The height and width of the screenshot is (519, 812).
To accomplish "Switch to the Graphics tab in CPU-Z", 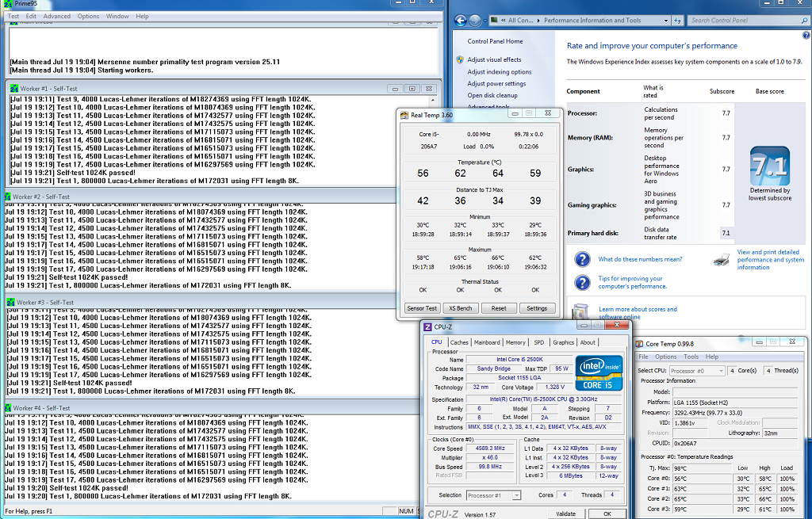I will click(564, 342).
